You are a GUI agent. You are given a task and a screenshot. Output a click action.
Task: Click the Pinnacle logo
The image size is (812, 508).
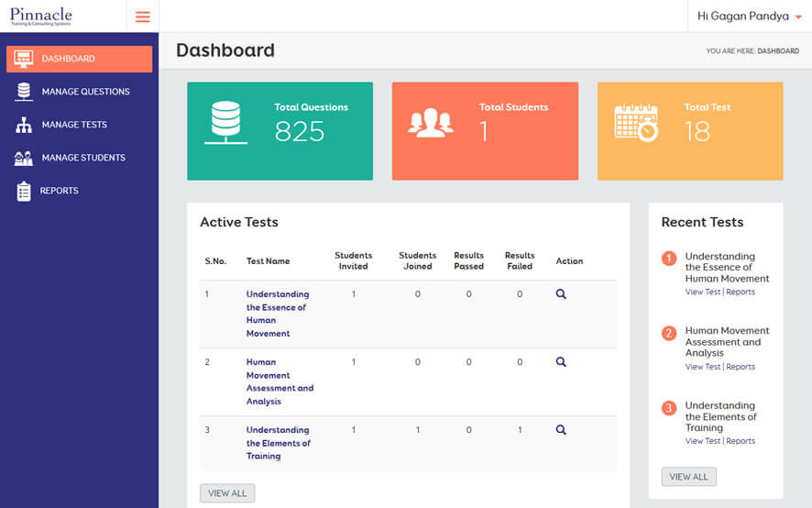41,17
